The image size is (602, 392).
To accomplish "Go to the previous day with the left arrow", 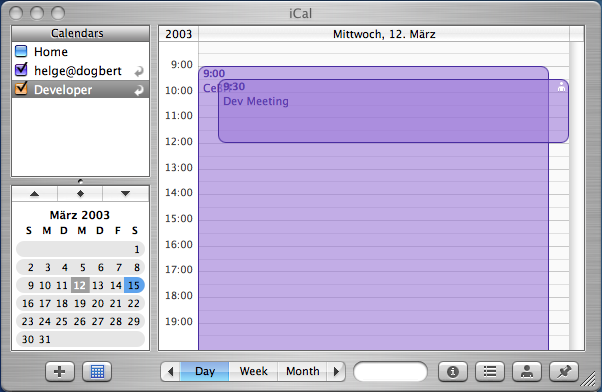I will click(170, 371).
